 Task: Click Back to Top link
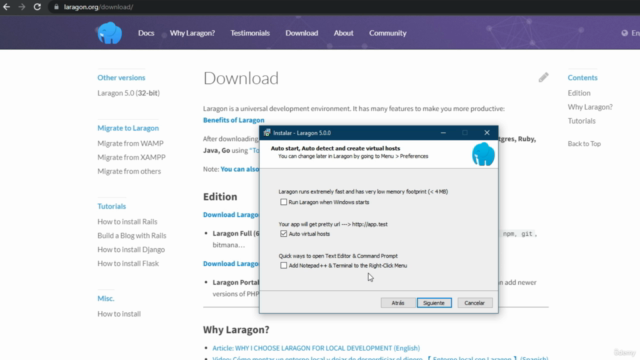tap(584, 144)
